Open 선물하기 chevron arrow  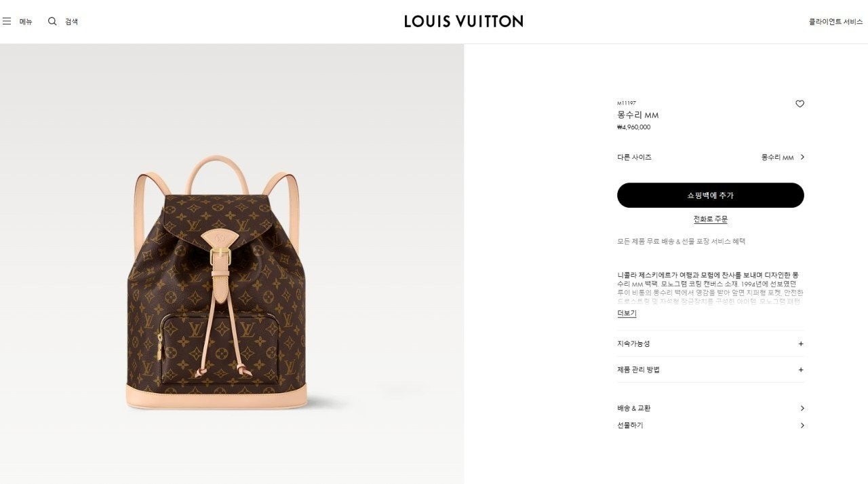[802, 426]
